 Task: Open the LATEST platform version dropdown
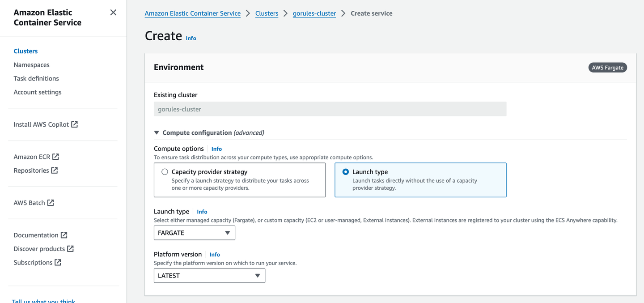[x=209, y=276]
